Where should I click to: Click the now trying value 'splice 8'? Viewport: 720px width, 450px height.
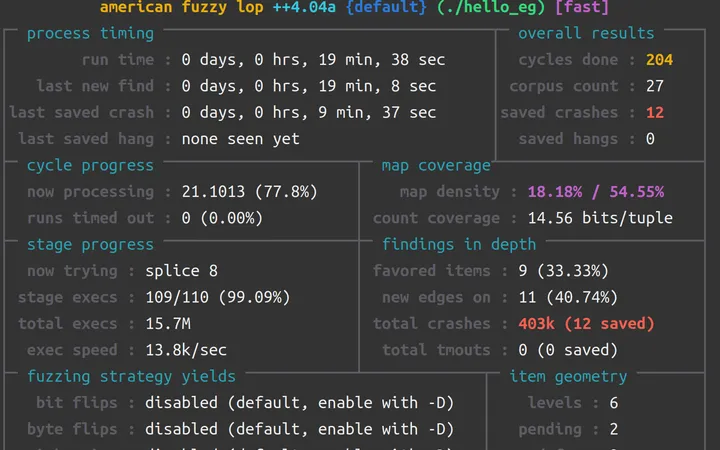coord(181,271)
